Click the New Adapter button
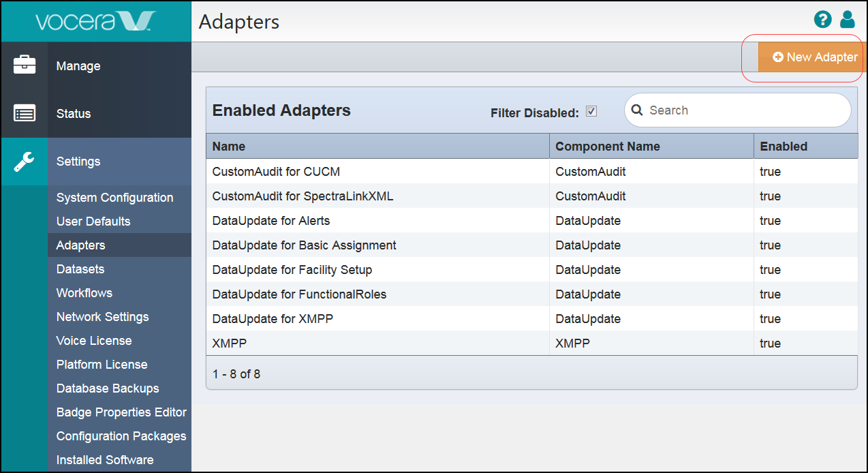 [x=811, y=57]
